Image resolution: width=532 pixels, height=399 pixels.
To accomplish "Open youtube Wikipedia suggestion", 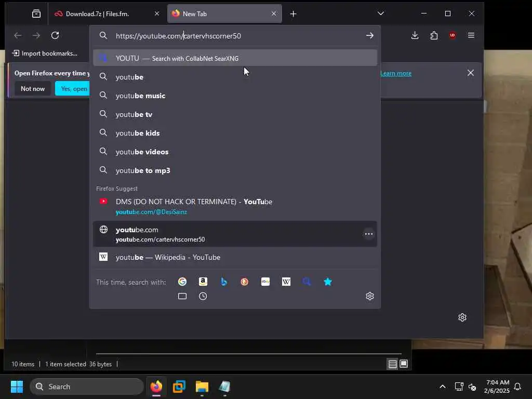I will [x=235, y=257].
